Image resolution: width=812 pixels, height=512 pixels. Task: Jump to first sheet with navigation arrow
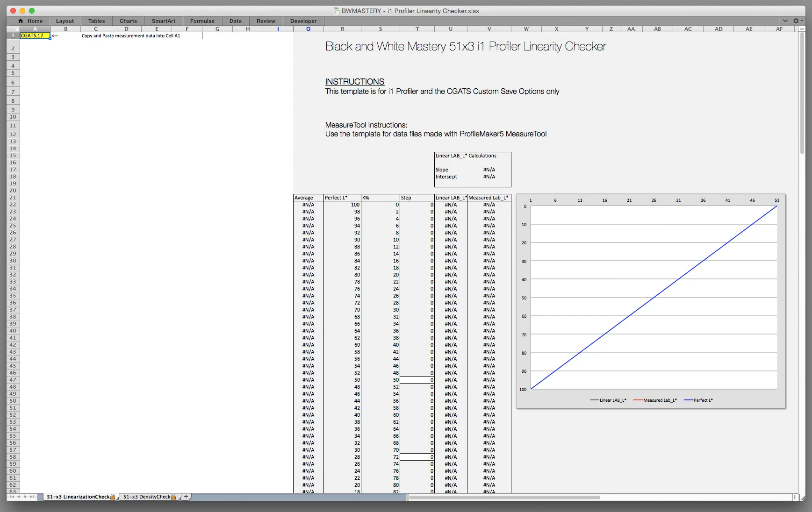pyautogui.click(x=12, y=497)
